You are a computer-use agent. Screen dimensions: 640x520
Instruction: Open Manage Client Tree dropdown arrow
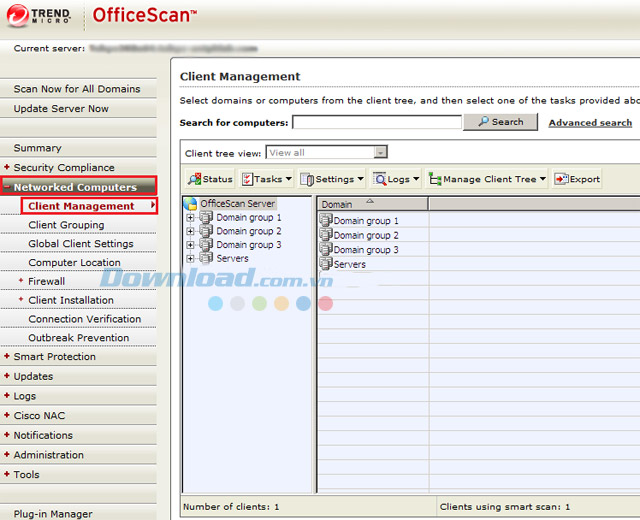point(542,179)
